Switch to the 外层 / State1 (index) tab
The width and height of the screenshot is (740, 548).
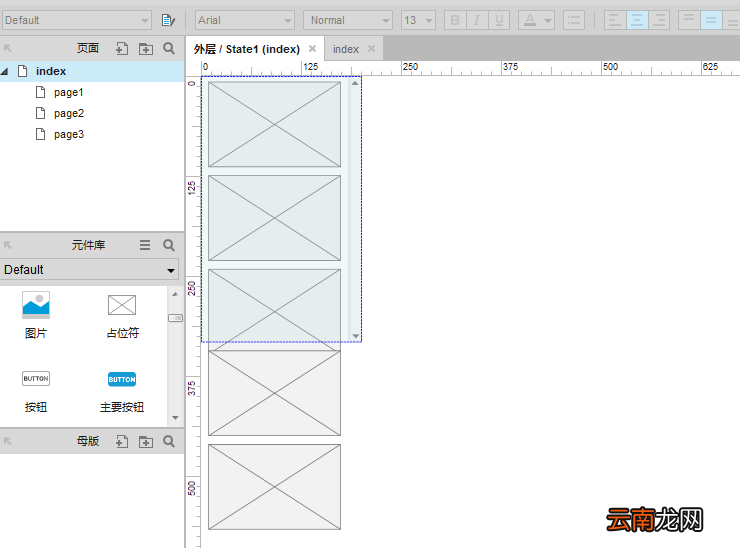click(247, 49)
